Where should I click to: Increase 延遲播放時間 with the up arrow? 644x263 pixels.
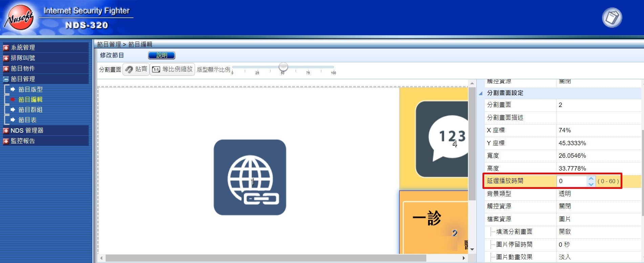pos(591,178)
